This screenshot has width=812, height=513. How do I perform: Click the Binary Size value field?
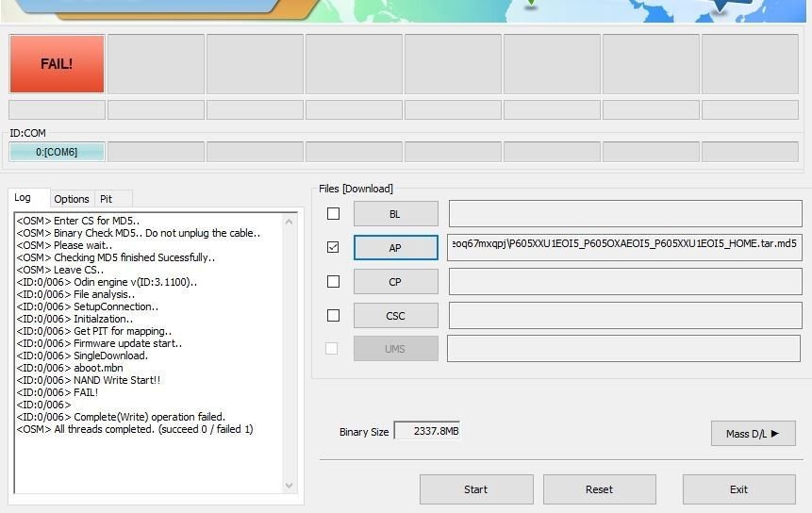[427, 431]
